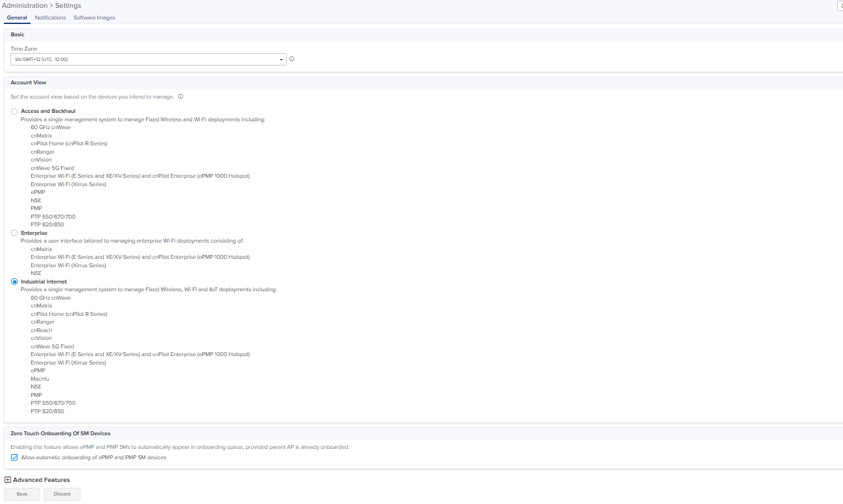843x504 pixels.
Task: Click the Zero Touch Onboarding Of SM Devices heading
Action: (x=60, y=433)
